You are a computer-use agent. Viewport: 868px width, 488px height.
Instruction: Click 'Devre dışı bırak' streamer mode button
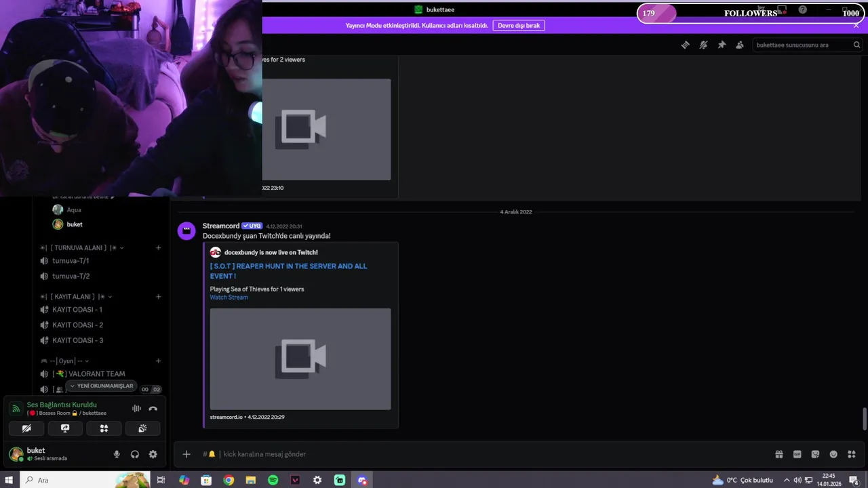pyautogui.click(x=519, y=25)
